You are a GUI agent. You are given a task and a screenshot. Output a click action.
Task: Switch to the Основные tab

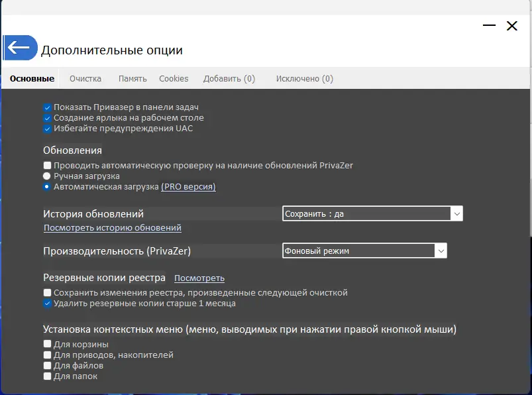(32, 79)
